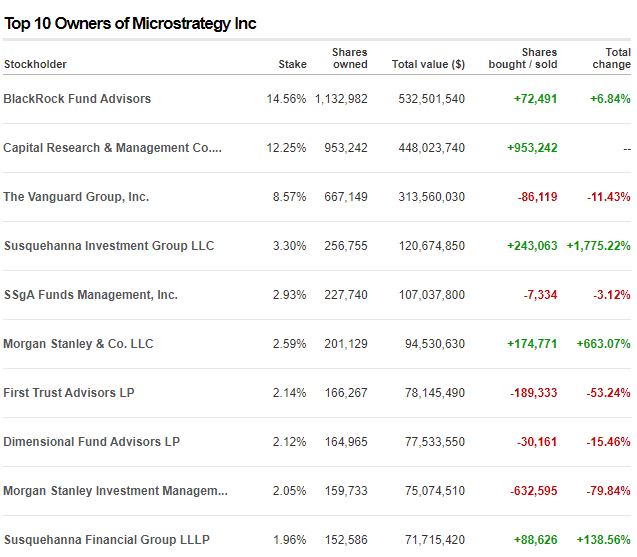Screen dimensions: 637x557
Task: Open Dimensional Fund Advisors LP link
Action: (x=91, y=442)
